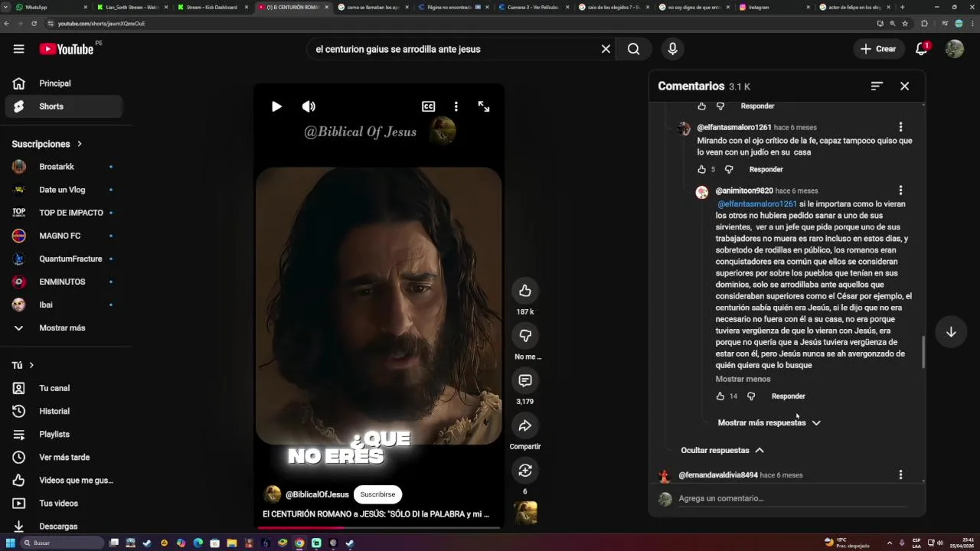Like @animitoon9820's comment with 14 likes
The width and height of the screenshot is (980, 551).
(720, 396)
